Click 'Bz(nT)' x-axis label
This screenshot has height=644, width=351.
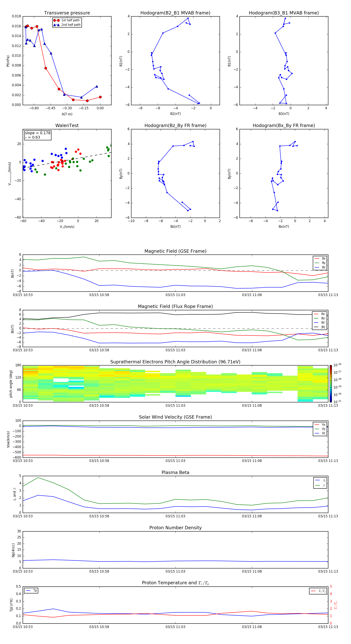[175, 227]
